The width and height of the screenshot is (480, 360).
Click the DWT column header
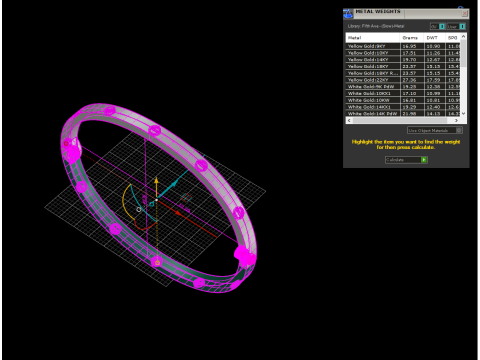click(x=435, y=38)
